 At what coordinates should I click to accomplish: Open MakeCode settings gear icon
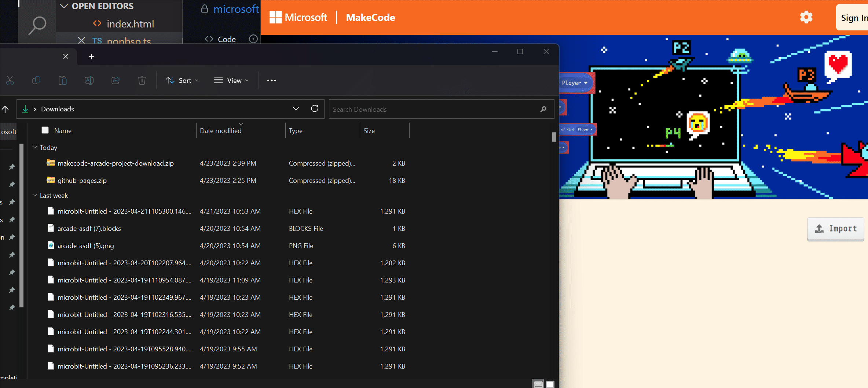point(806,17)
